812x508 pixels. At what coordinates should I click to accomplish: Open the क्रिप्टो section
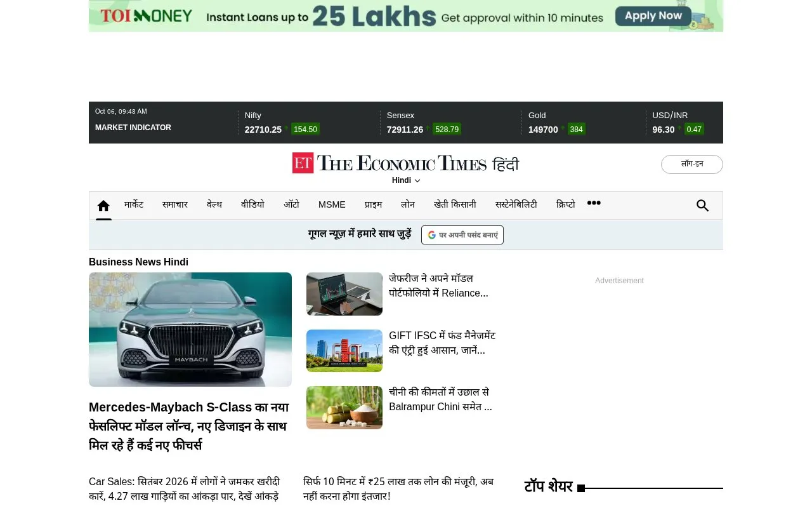click(566, 204)
